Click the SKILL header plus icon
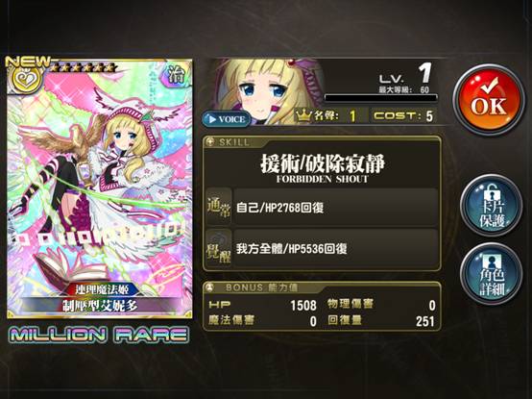532x399 pixels. [210, 142]
